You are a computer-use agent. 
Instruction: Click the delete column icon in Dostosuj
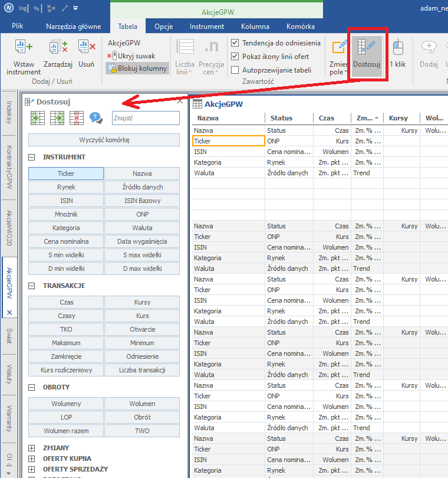click(x=77, y=118)
